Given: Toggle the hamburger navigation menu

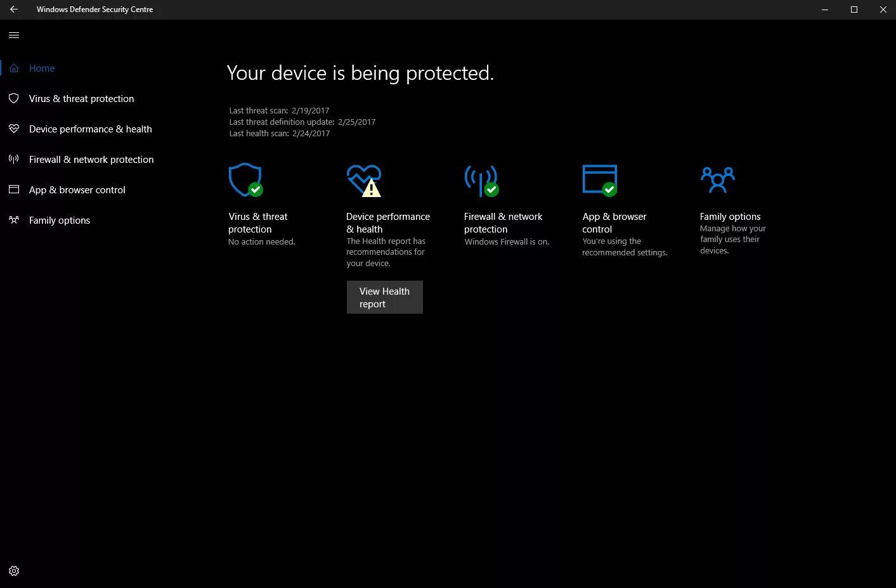Looking at the screenshot, I should tap(14, 35).
